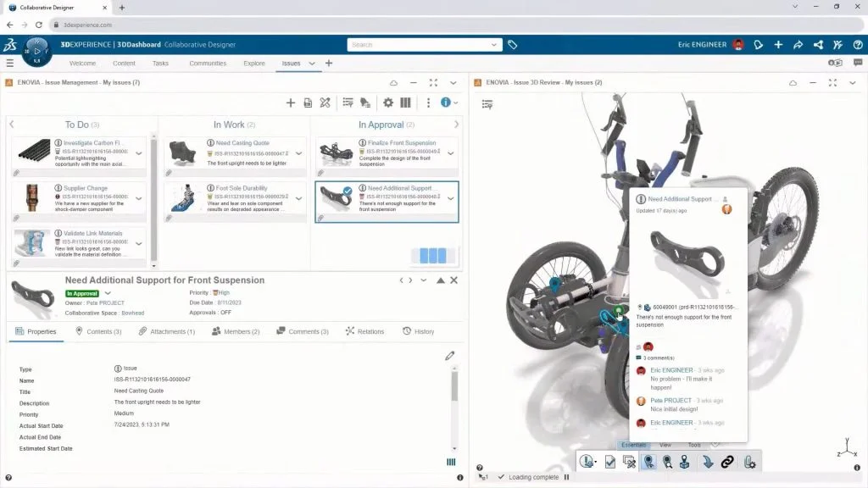The height and width of the screenshot is (488, 868).
Task: Open the three-dot more options menu
Action: coord(428,103)
